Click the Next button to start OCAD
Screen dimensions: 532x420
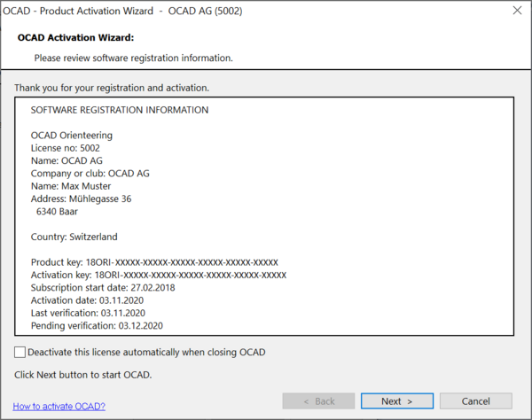pyautogui.click(x=397, y=401)
